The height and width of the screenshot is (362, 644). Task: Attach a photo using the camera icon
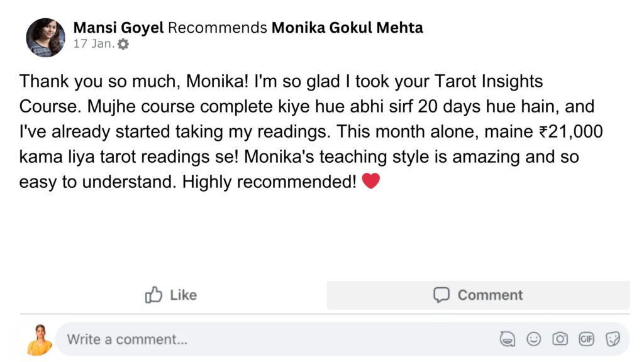point(560,339)
